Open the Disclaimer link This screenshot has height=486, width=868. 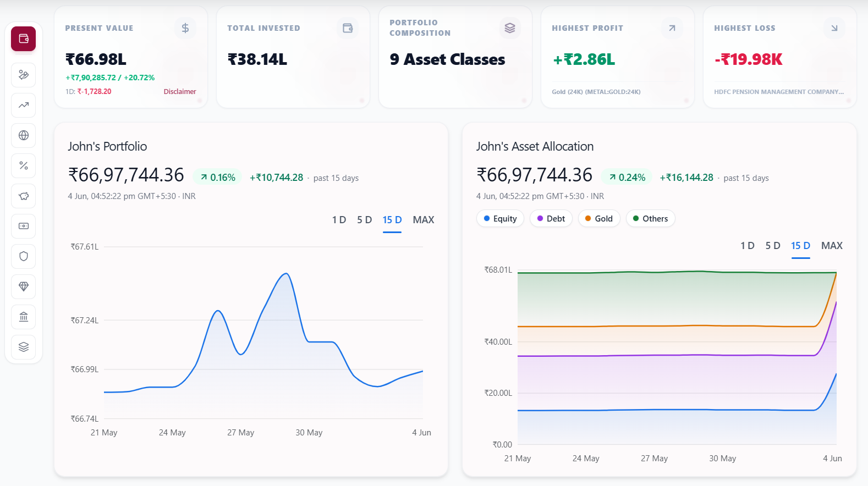180,92
